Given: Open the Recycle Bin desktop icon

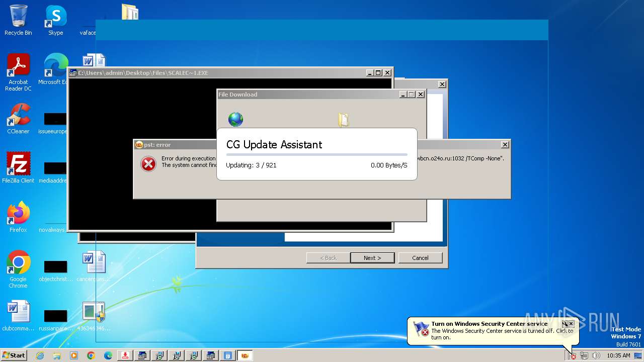Looking at the screenshot, I should pos(18,20).
